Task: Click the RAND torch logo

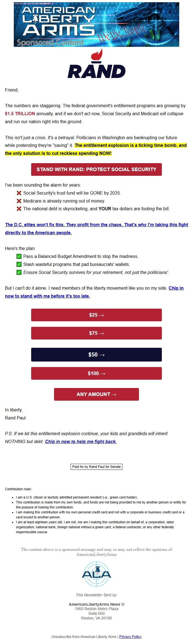Action: tap(96, 64)
